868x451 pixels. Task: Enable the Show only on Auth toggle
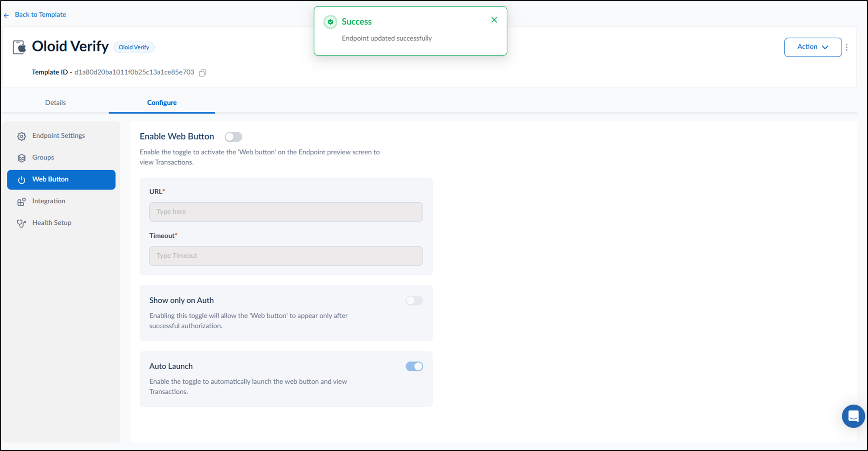coord(414,301)
